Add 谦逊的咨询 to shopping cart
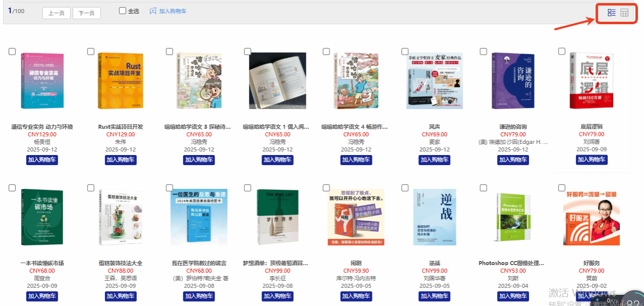 (x=513, y=160)
